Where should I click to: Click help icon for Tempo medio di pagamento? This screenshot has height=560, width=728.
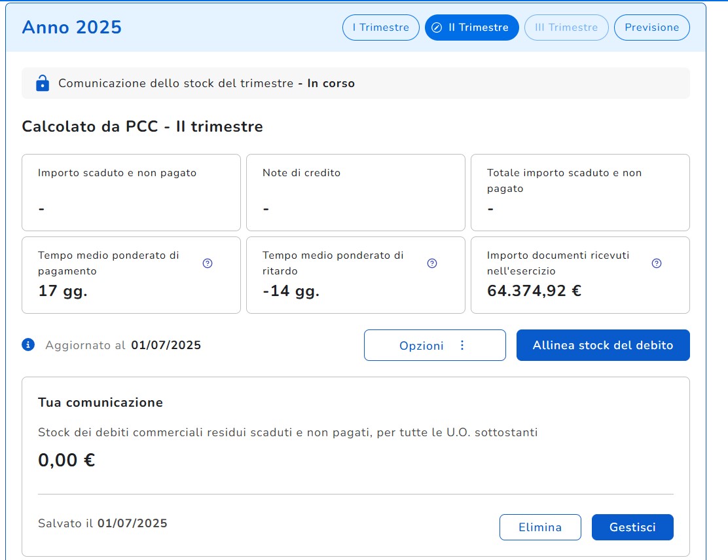tap(208, 263)
